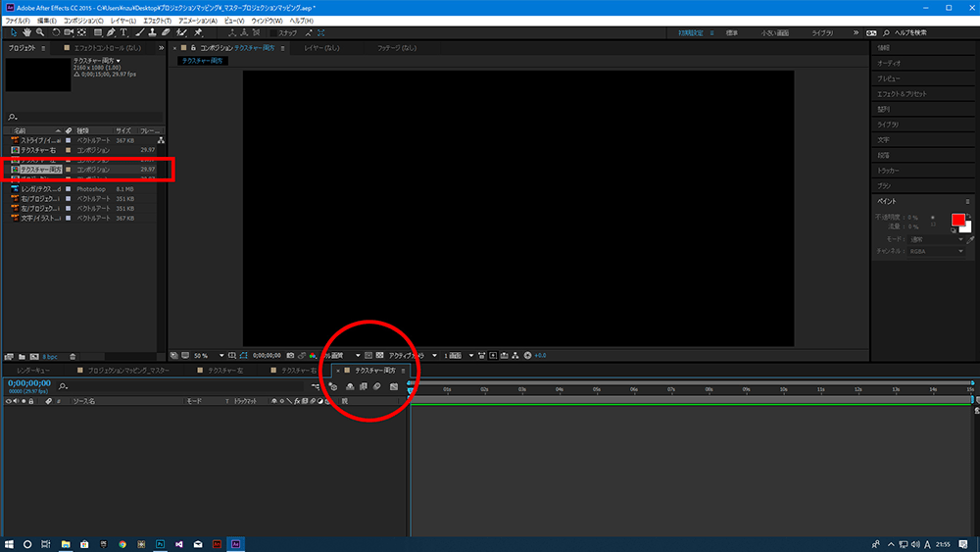
Task: Toggle mask and shape path visibility
Action: pyautogui.click(x=243, y=355)
